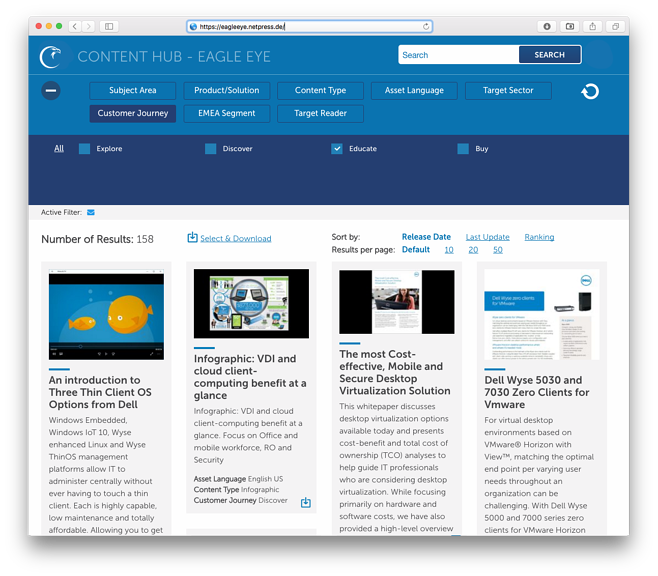Switch to the EMEA Segment filter tab
Viewport: 658px width, 576px height.
pyautogui.click(x=226, y=114)
